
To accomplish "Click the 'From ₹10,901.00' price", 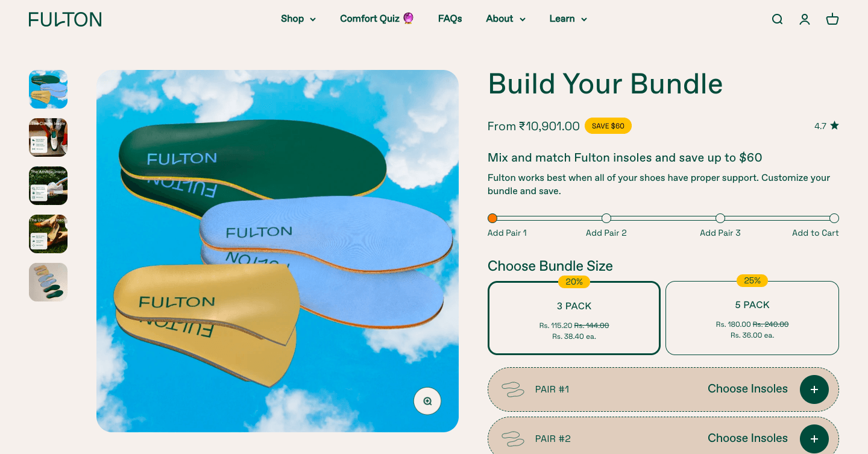I will (x=533, y=126).
